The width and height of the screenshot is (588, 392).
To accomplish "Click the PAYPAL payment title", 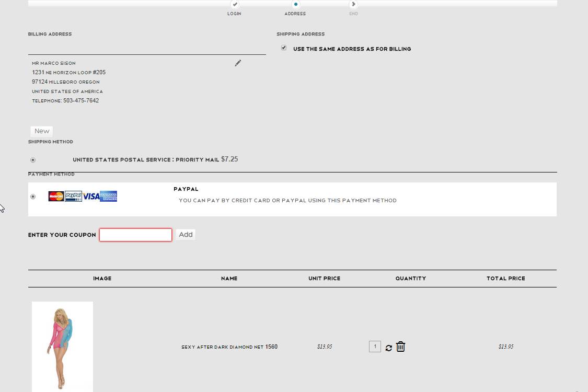I will tap(186, 189).
